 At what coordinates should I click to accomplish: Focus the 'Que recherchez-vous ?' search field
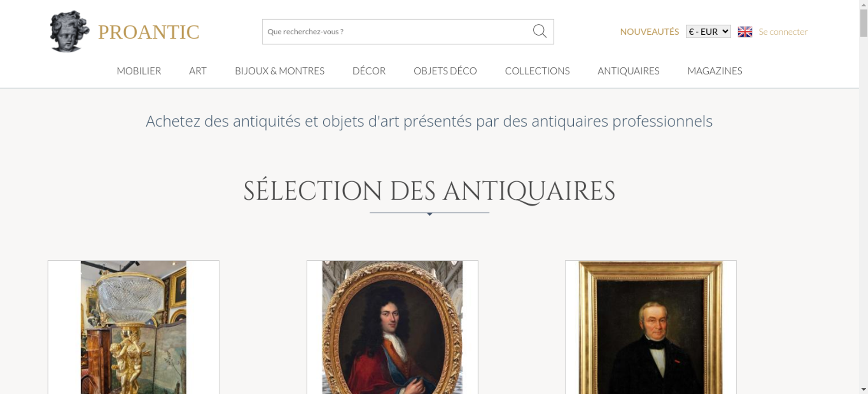397,32
